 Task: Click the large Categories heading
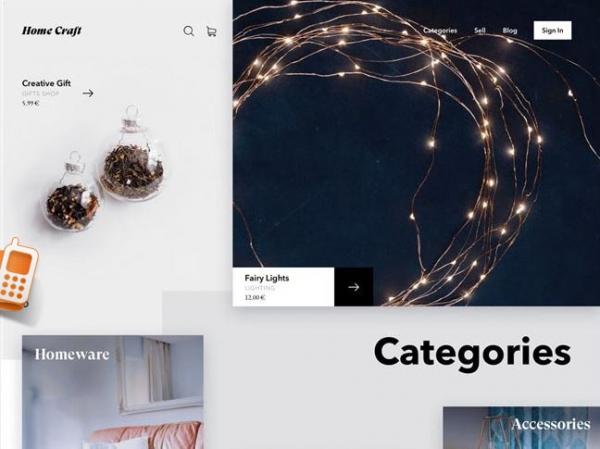pyautogui.click(x=473, y=353)
